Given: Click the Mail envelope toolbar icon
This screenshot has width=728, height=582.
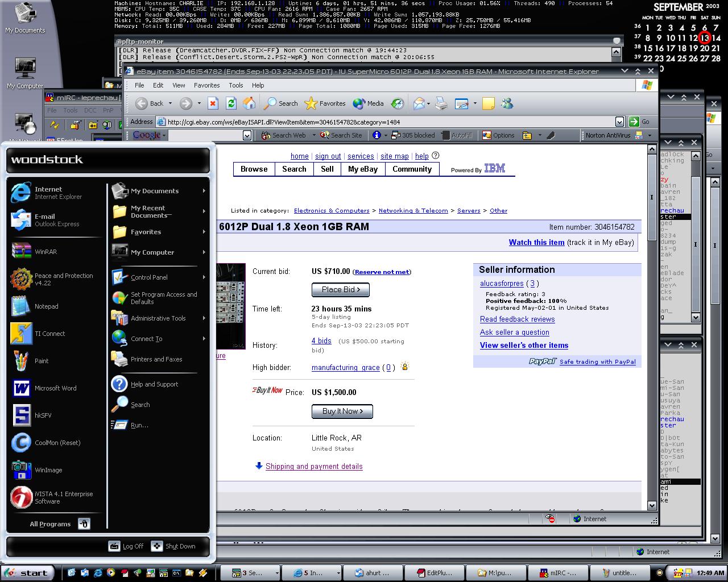Looking at the screenshot, I should [x=419, y=103].
